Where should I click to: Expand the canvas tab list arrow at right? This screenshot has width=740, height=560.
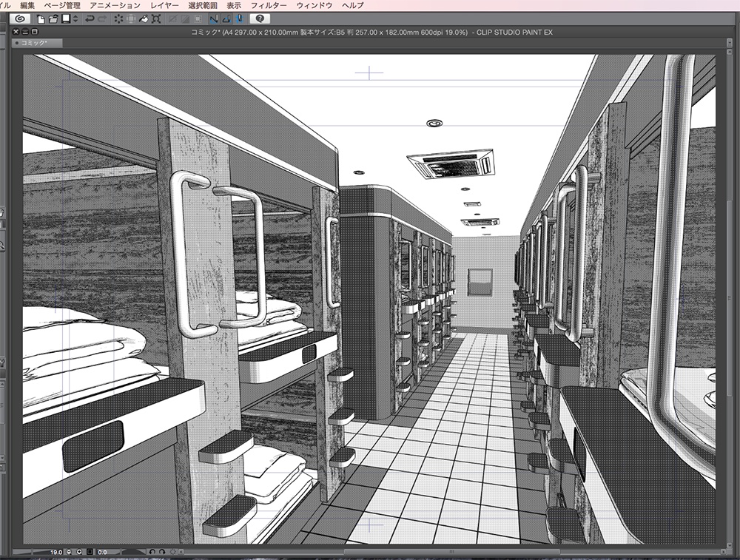(730, 43)
